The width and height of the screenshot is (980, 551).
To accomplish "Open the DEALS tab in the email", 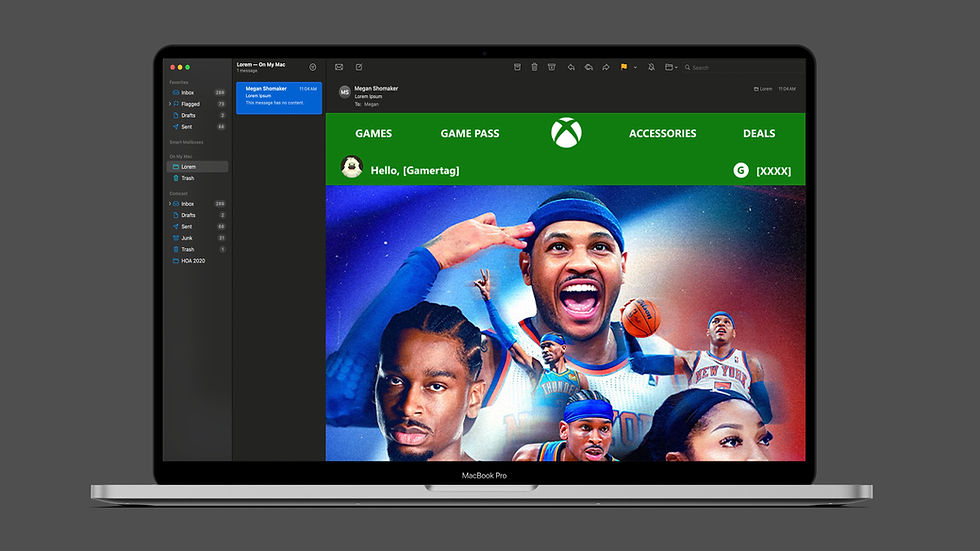I will tap(759, 133).
